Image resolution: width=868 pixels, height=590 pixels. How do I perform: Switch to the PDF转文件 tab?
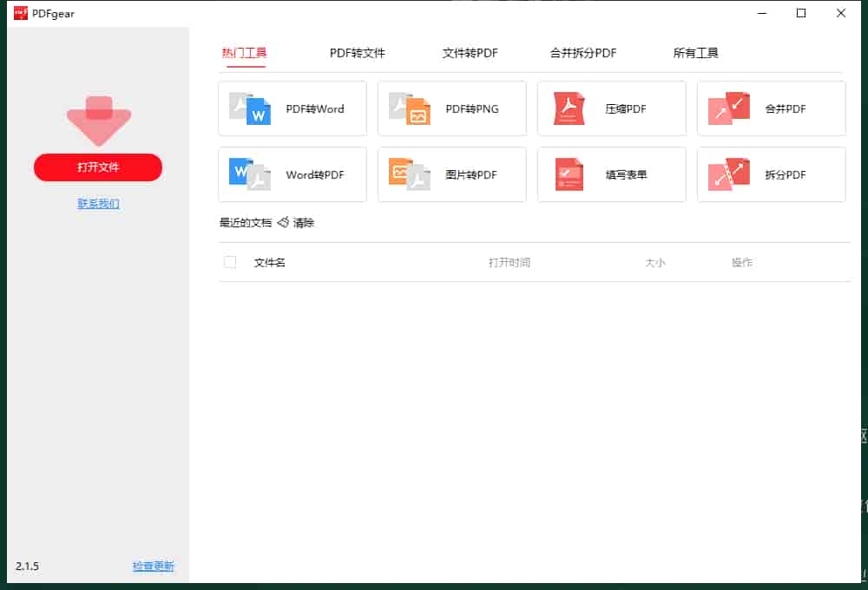[357, 52]
